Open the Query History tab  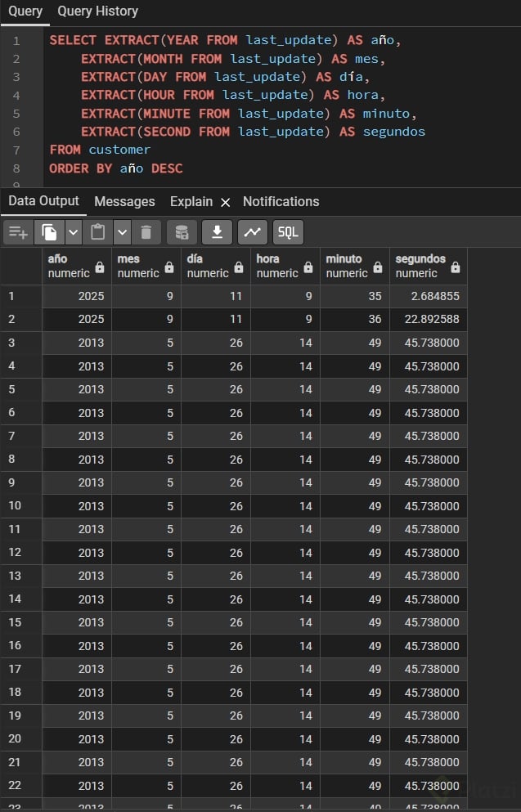pos(97,11)
